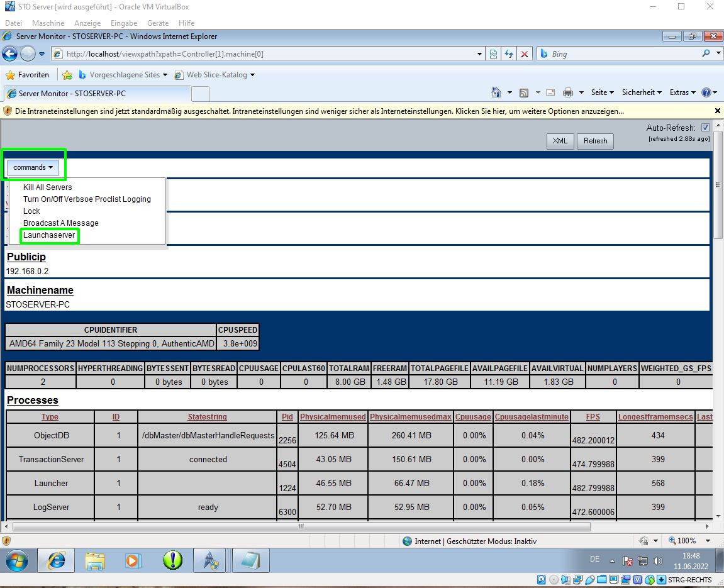
Task: Click the red stop loading icon
Action: pyautogui.click(x=525, y=54)
